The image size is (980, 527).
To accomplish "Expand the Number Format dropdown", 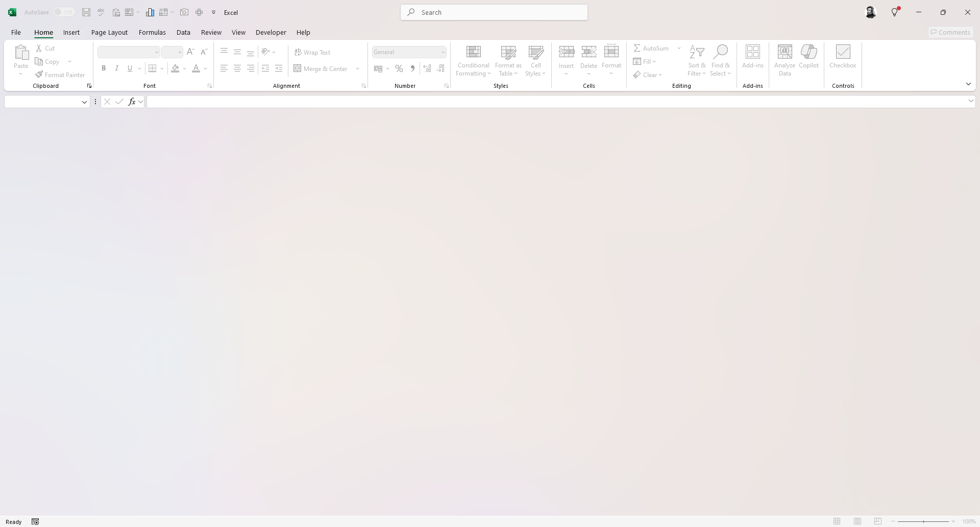I will (x=443, y=52).
